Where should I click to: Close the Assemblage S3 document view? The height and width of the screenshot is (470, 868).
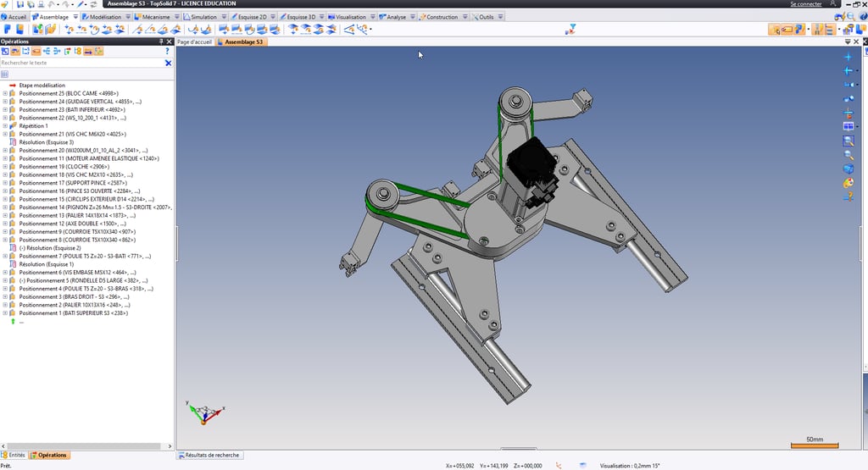click(856, 41)
